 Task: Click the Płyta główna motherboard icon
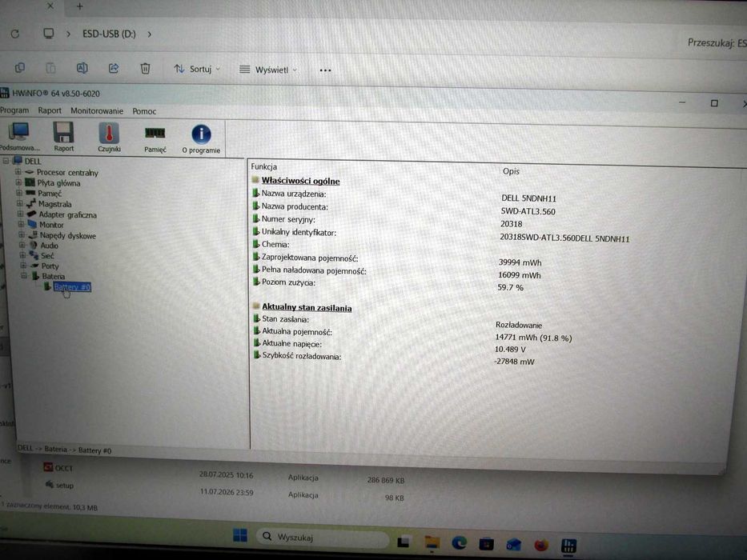[30, 182]
